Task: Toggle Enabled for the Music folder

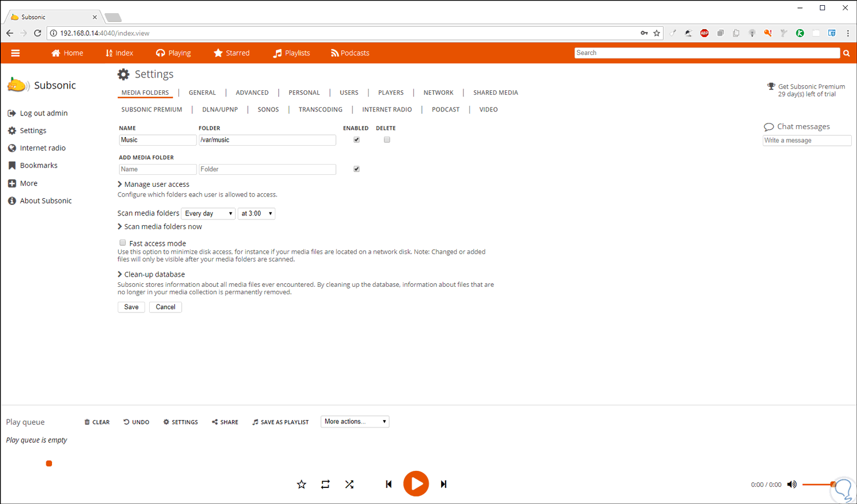Action: tap(357, 140)
